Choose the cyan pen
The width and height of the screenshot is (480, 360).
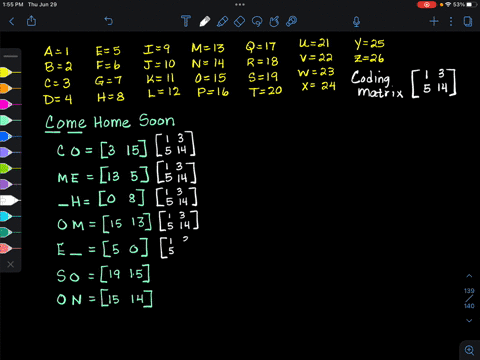10,216
